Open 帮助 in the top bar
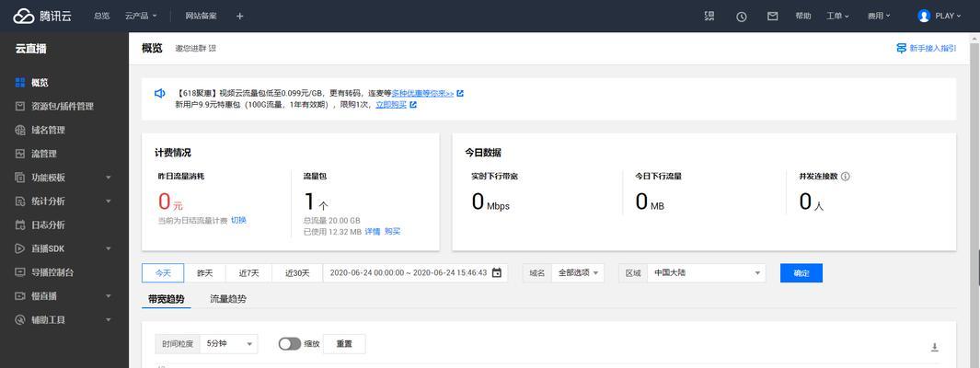This screenshot has width=980, height=368. coord(803,17)
